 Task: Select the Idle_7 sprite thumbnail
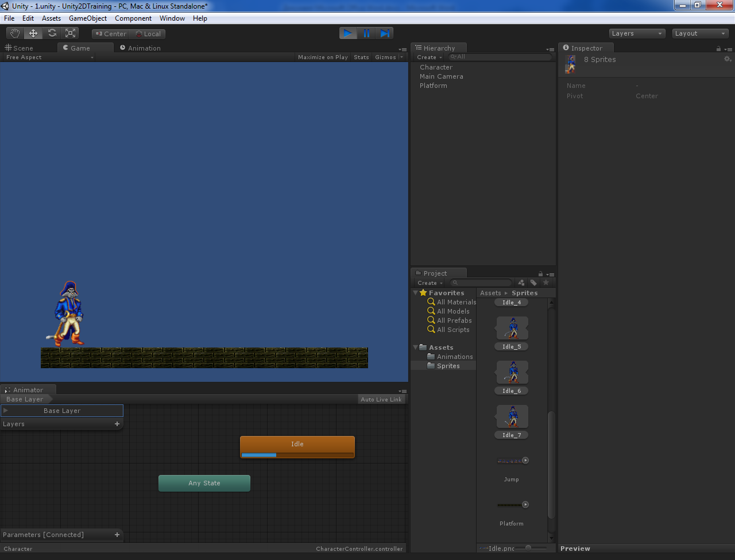(x=512, y=416)
